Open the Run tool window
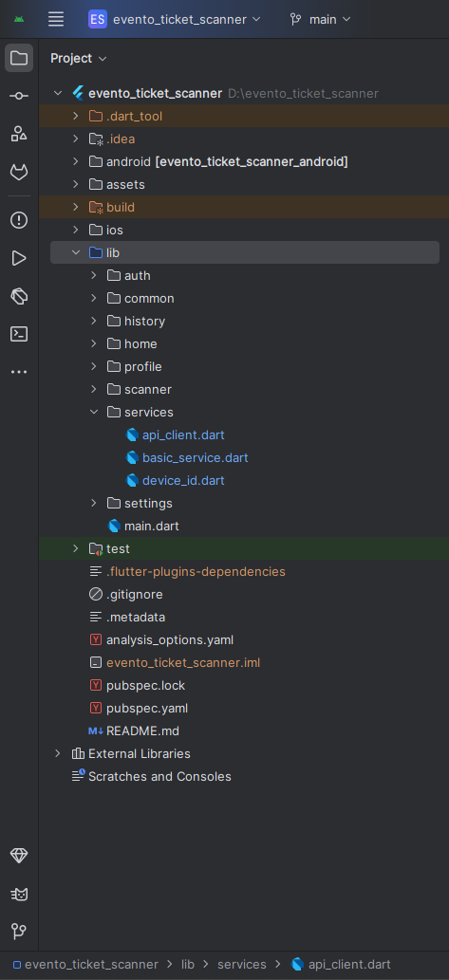 (19, 258)
